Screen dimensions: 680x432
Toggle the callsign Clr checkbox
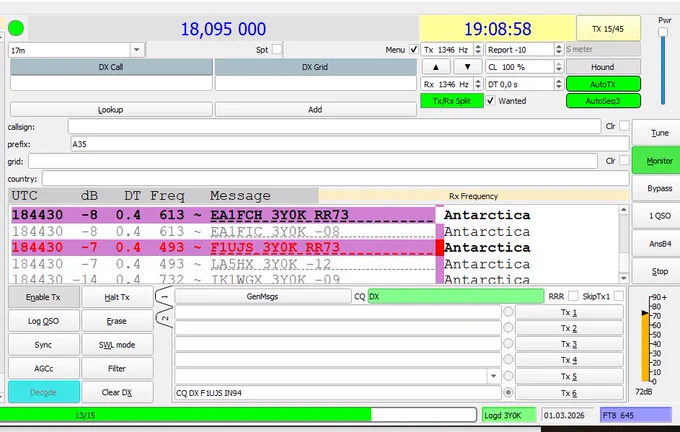pyautogui.click(x=624, y=126)
